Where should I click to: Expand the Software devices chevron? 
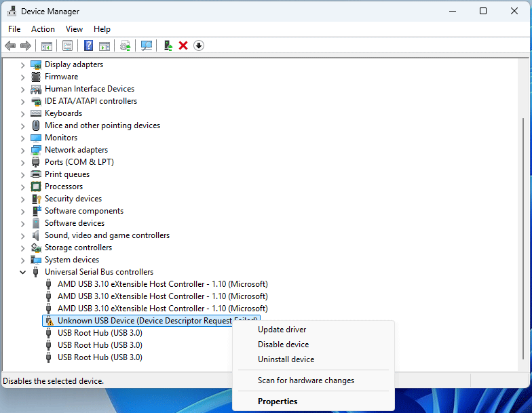[22, 224]
